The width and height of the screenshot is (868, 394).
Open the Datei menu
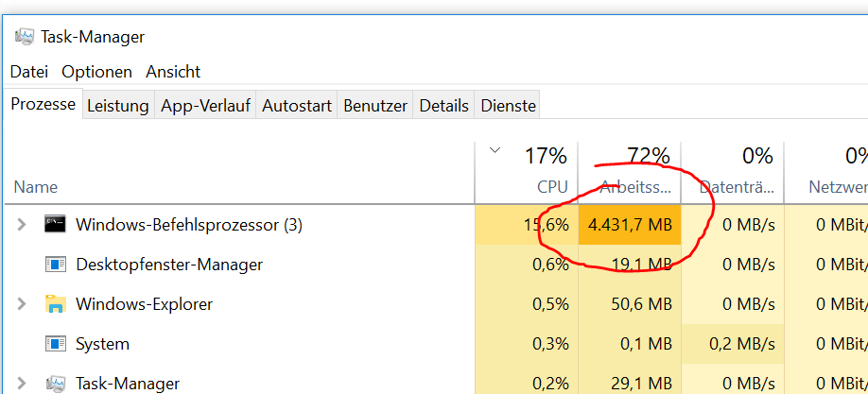[x=29, y=72]
